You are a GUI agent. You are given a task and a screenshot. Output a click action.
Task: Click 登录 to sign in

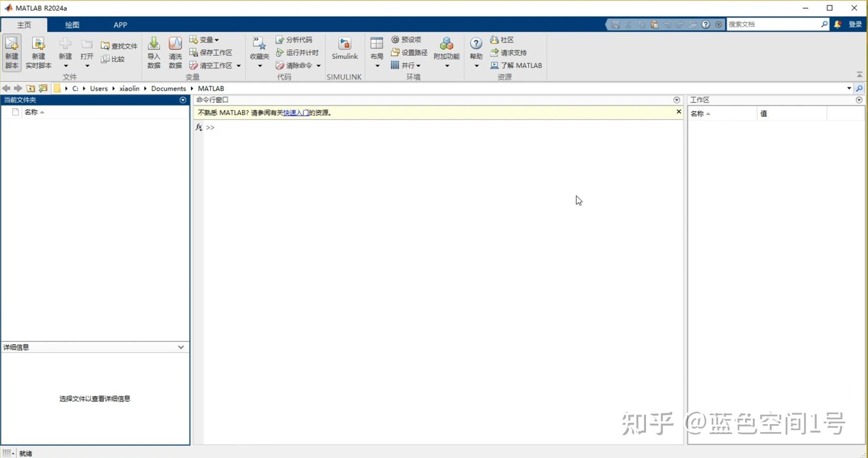pyautogui.click(x=857, y=24)
